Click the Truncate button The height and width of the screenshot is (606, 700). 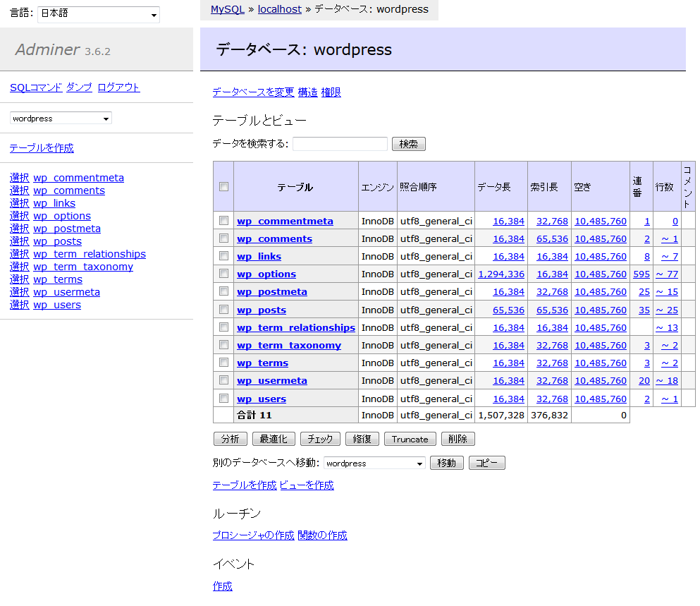[x=410, y=439]
